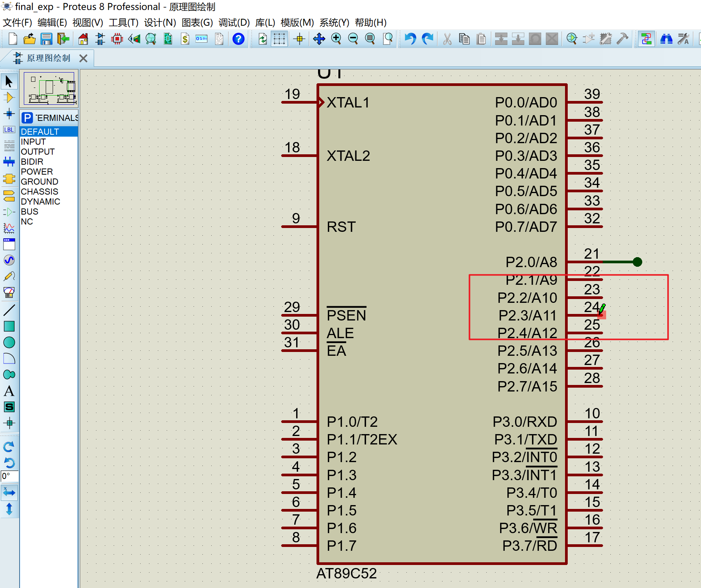The image size is (701, 588).
Task: Click the Zoom In magnifier icon
Action: (336, 39)
